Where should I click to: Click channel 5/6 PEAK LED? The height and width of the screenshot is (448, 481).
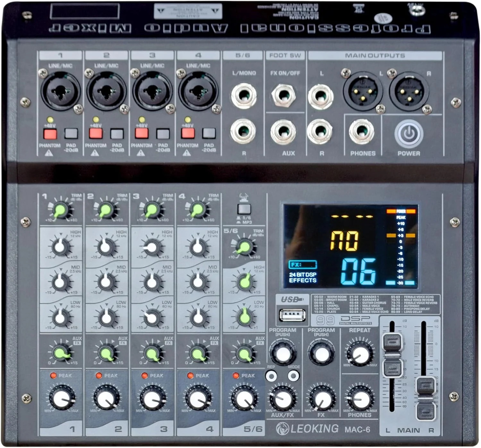point(236,375)
